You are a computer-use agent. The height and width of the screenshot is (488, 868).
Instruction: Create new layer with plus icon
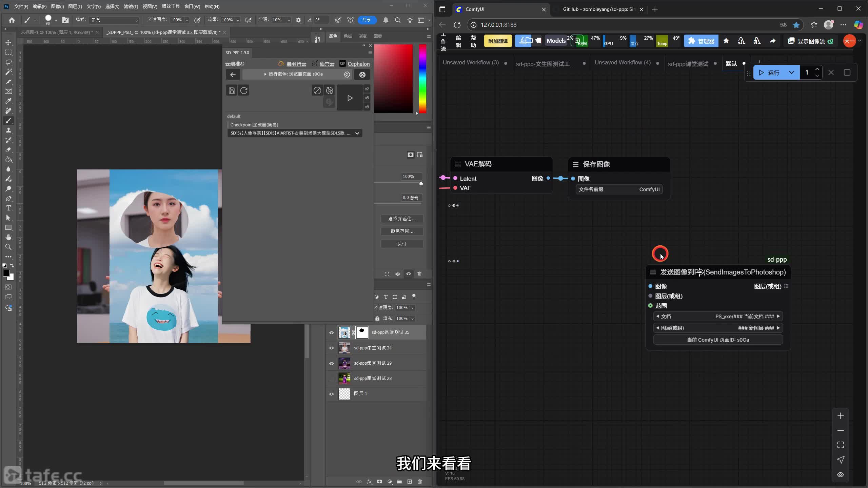pos(410,482)
